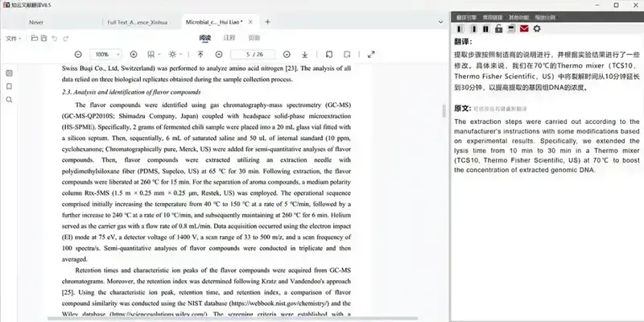644x322 pixels.
Task: Open the bookmarks panel in left sidebar
Action: pyautogui.click(x=9, y=86)
